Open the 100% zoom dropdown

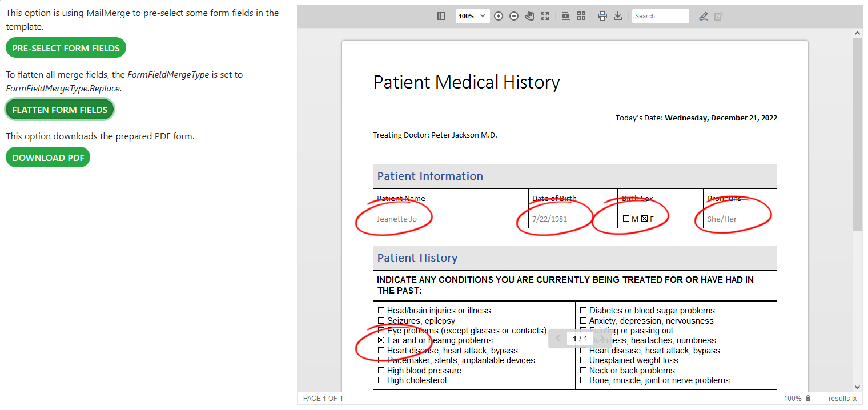(472, 16)
